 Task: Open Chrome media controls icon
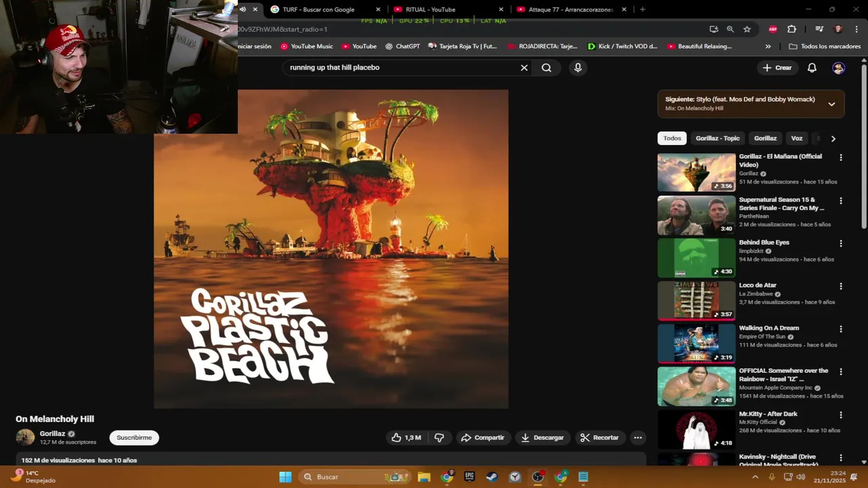(819, 29)
